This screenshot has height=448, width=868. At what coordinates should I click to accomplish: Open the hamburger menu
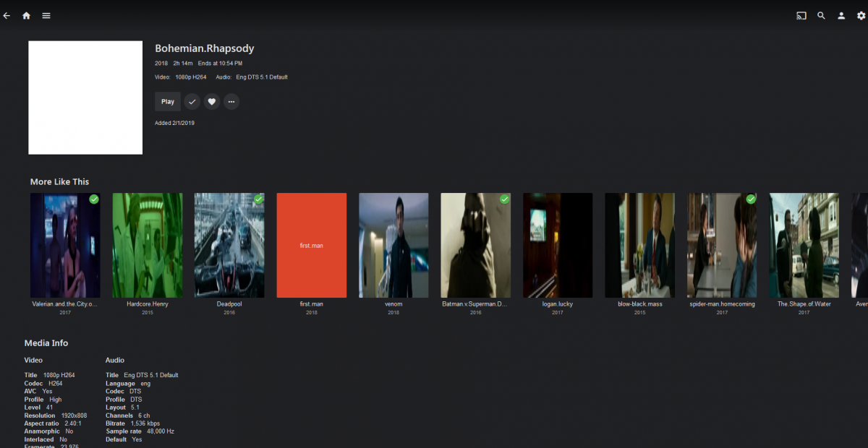[x=46, y=15]
